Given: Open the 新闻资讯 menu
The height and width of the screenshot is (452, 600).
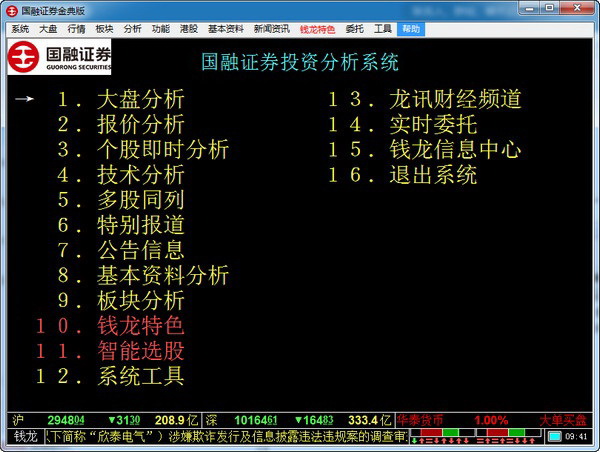Looking at the screenshot, I should (x=272, y=29).
